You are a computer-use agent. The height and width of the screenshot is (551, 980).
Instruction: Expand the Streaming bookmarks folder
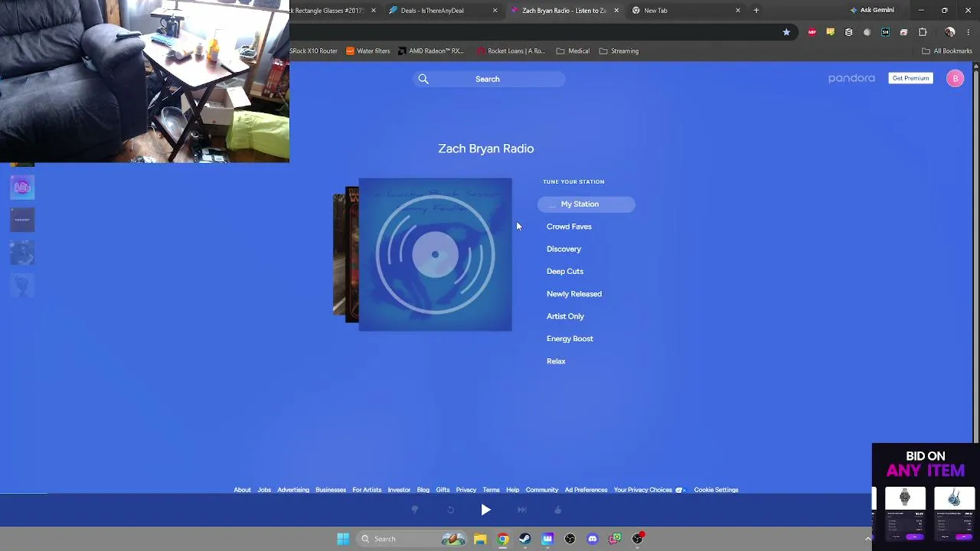tap(619, 51)
